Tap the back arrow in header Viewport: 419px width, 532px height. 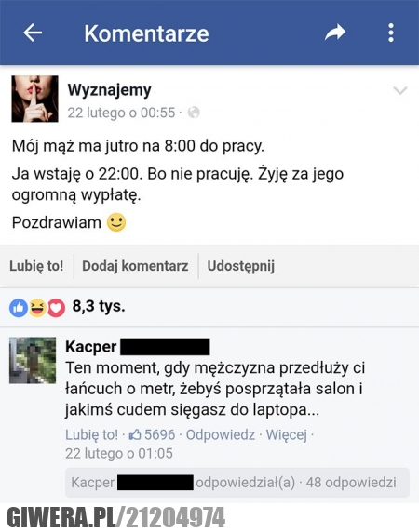click(33, 33)
